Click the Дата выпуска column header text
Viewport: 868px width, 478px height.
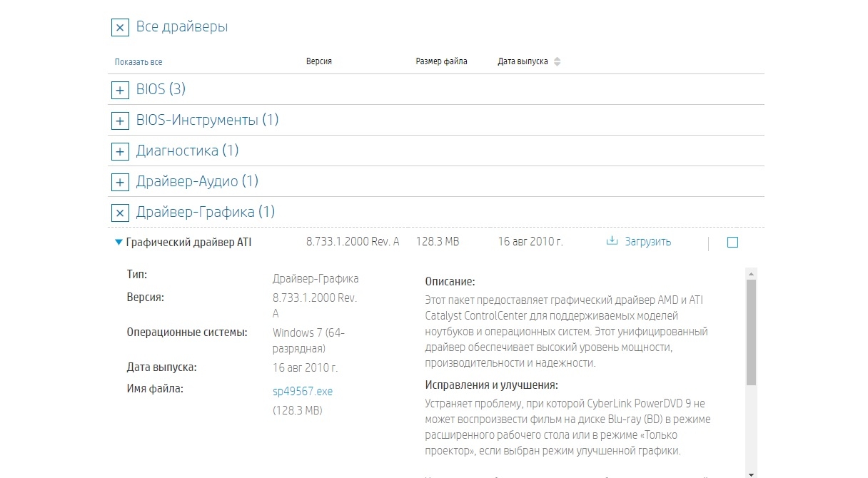coord(523,61)
